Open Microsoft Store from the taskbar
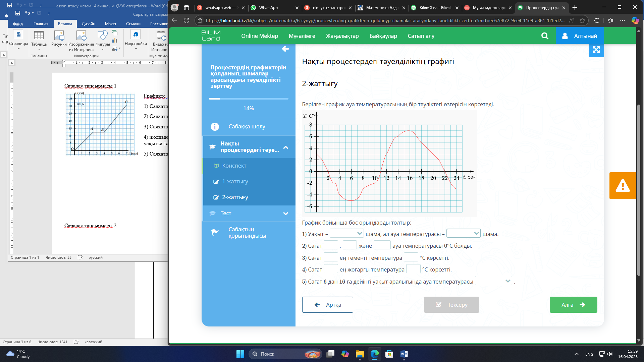The image size is (644, 362). (x=389, y=354)
